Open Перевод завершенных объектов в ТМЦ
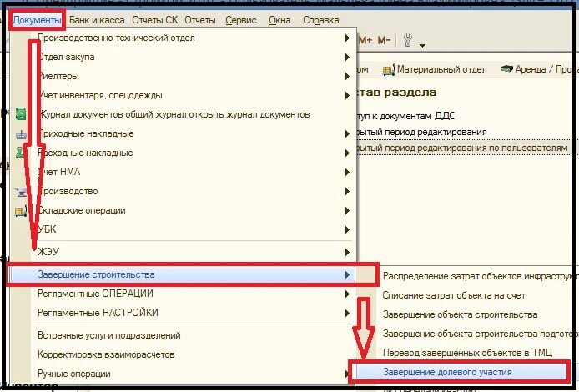The height and width of the screenshot is (392, 579). tap(466, 353)
